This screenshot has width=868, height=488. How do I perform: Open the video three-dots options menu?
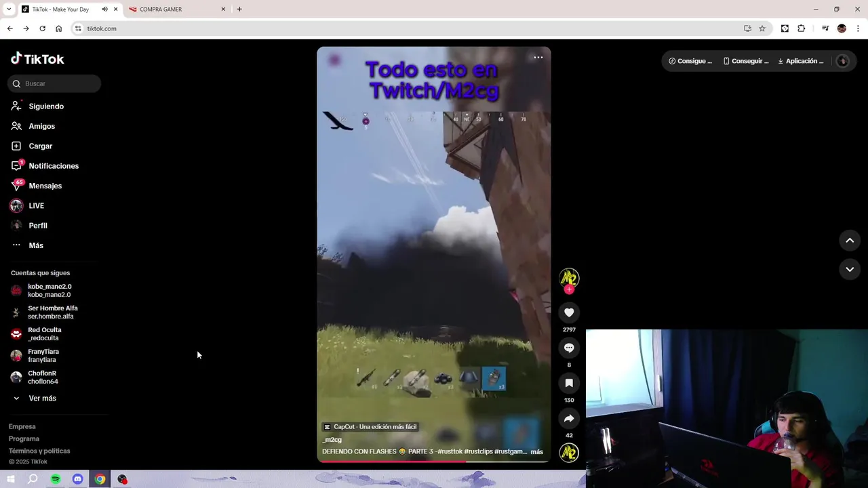[x=538, y=58]
